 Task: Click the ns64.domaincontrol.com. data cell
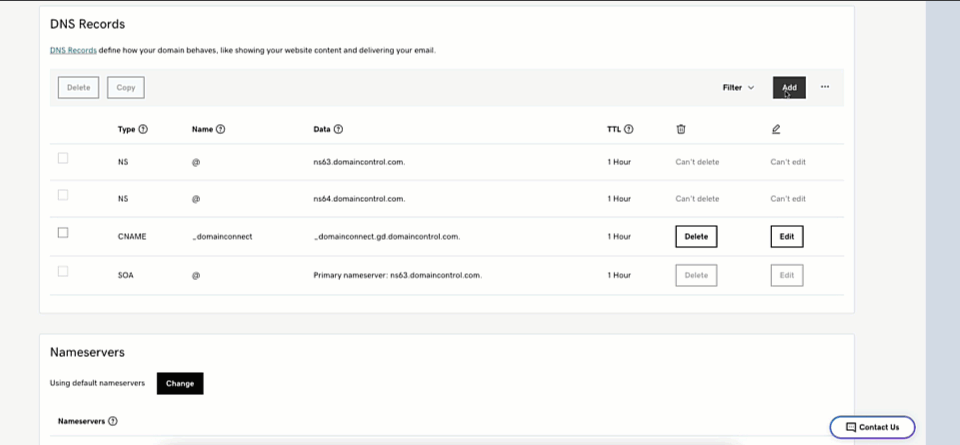click(x=359, y=199)
